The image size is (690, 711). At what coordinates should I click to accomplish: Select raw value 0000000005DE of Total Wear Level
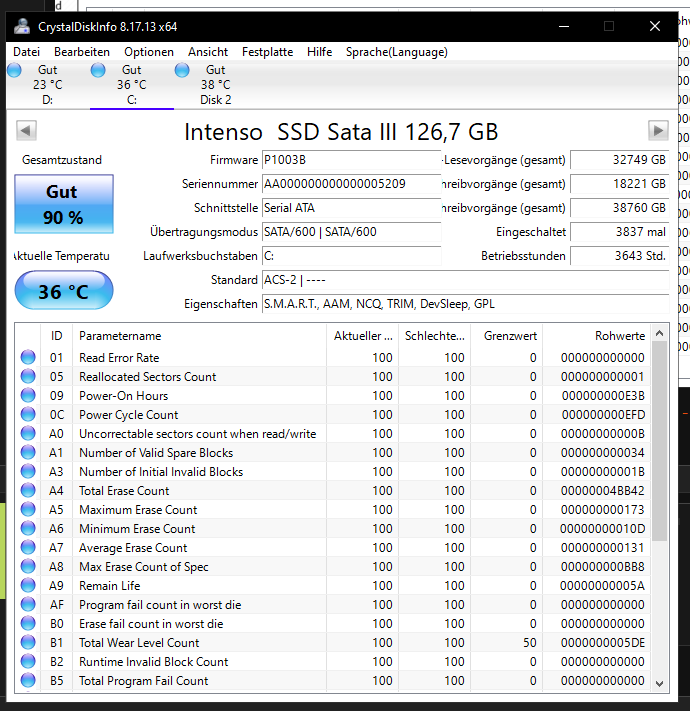click(602, 643)
